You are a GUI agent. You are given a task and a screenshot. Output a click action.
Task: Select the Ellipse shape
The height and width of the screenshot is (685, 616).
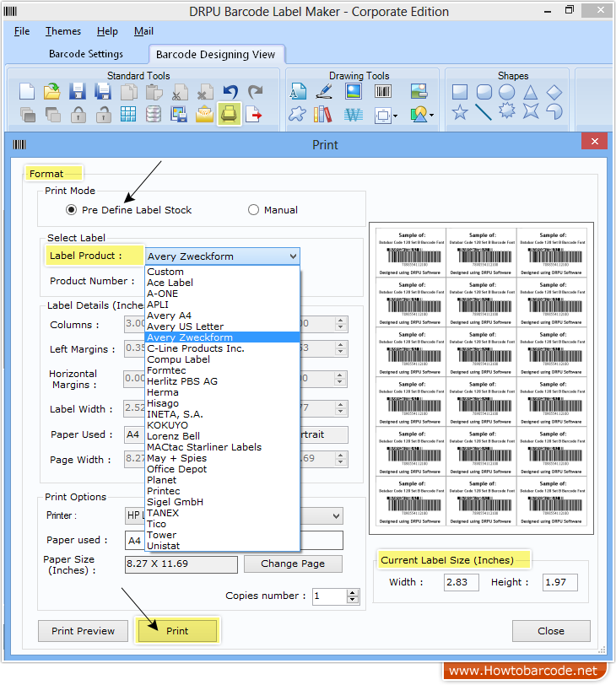507,92
